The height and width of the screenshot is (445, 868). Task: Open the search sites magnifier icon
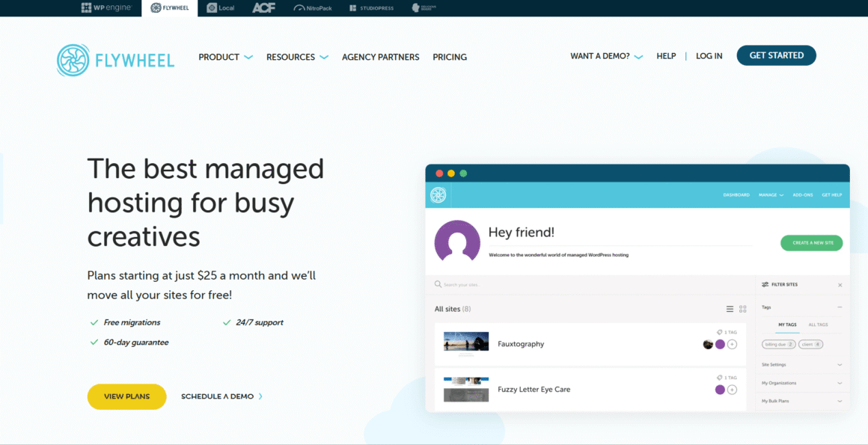[436, 284]
